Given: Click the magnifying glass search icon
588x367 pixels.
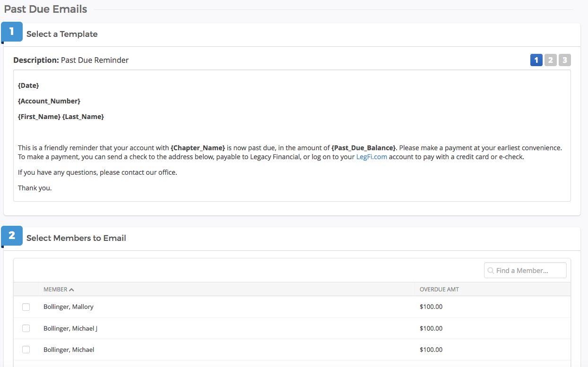Looking at the screenshot, I should (x=491, y=270).
